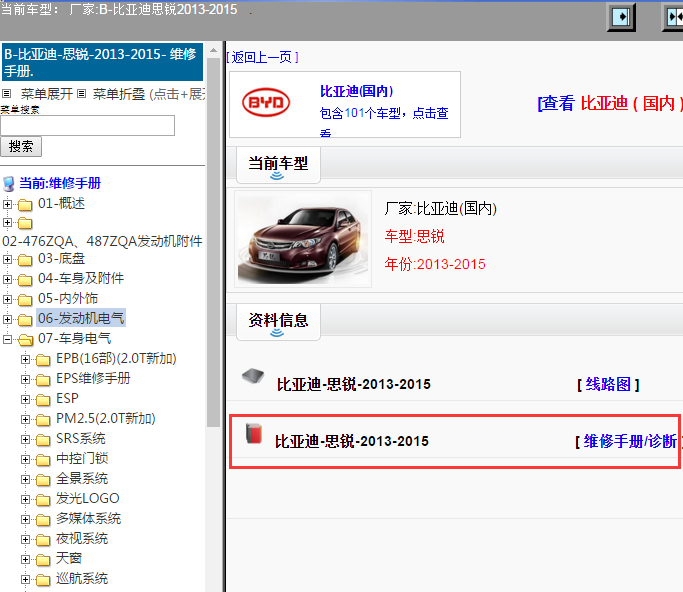
Task: Click the BYD logo image
Action: click(x=266, y=103)
